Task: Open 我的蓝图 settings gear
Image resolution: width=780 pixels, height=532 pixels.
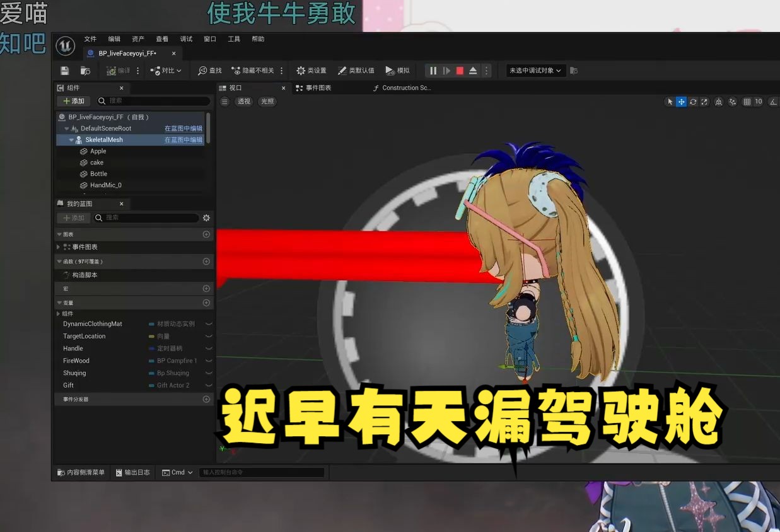Action: (206, 217)
